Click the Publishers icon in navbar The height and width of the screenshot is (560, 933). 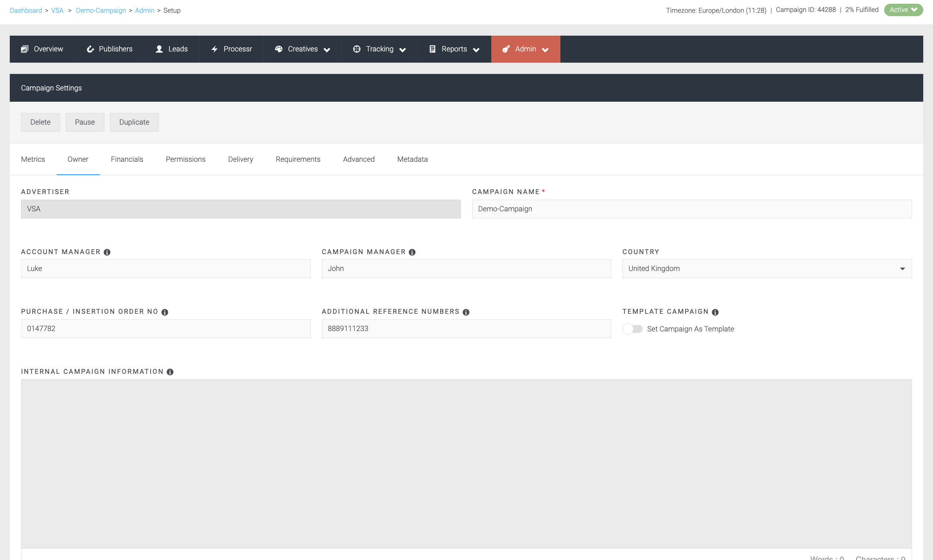(90, 49)
